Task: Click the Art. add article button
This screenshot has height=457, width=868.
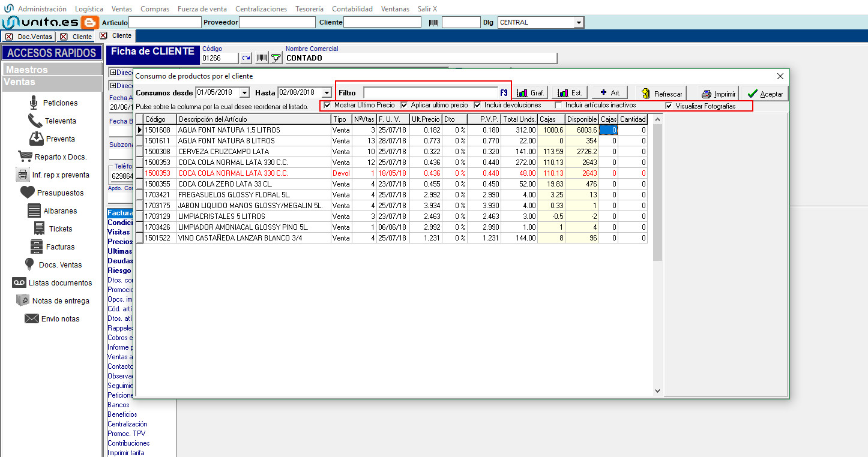Action: click(610, 93)
